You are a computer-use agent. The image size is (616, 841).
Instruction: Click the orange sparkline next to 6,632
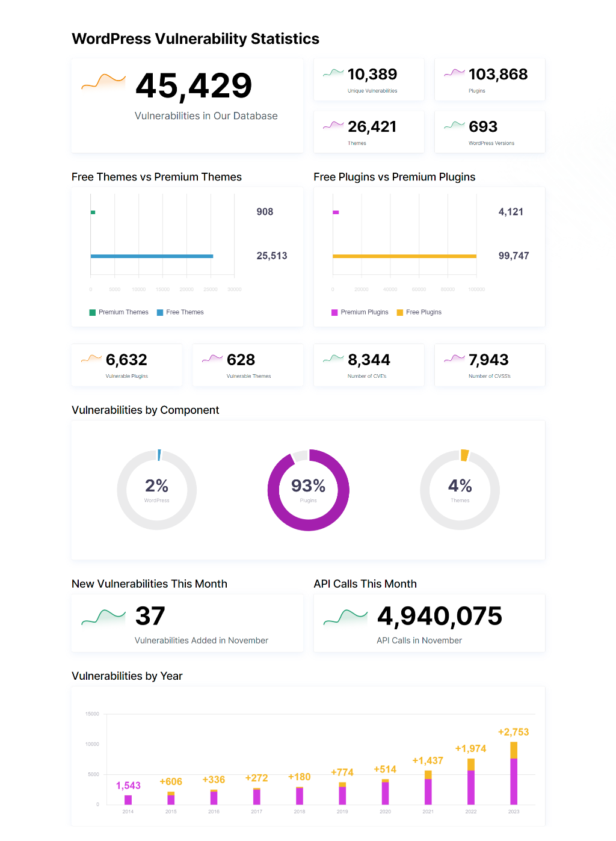[91, 359]
